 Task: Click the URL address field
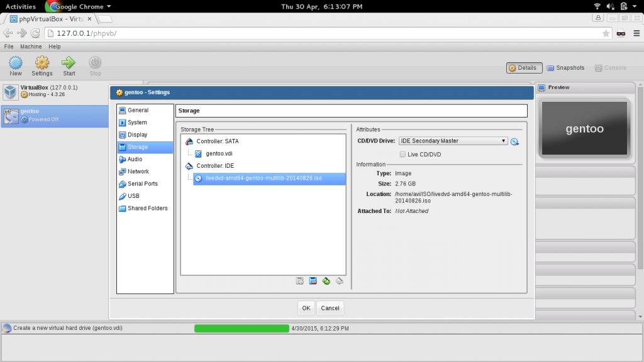click(314, 33)
